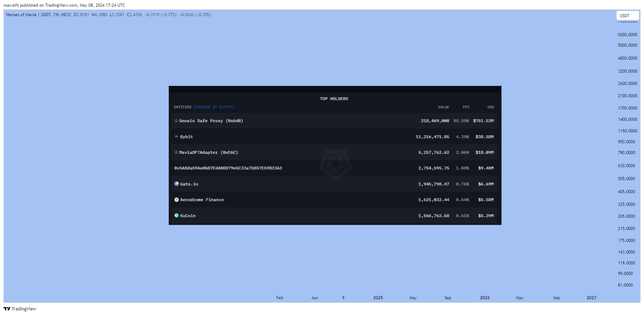The image size is (644, 315).
Task: Click the 6000.0000 price axis label
Action: (x=628, y=35)
